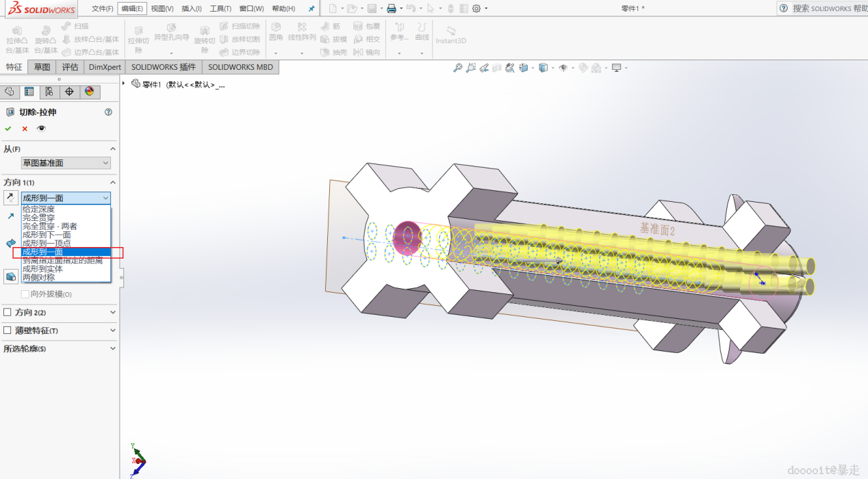Open the 插入(I) menu
Screen dimensions: 868x479
point(192,8)
